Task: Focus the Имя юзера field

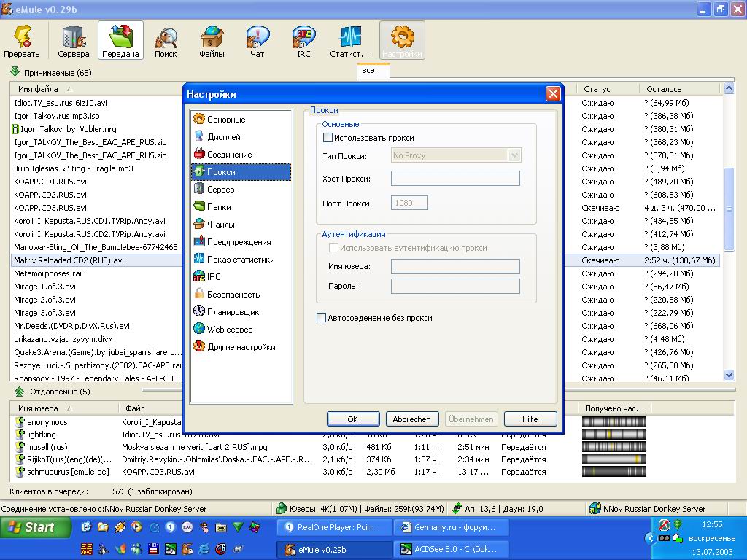Action: [455, 266]
